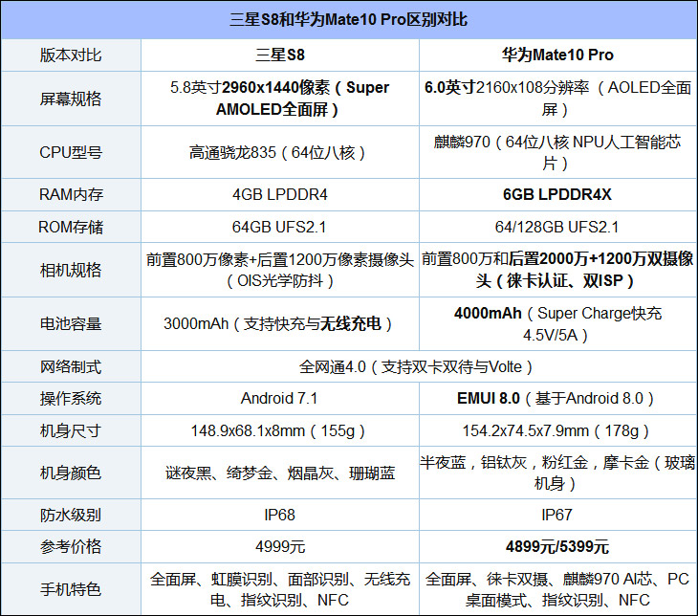This screenshot has height=616, width=698.
Task: Click the 半夜蓝，铝钛灰，粉红金，摩卡金 cell
Action: [x=557, y=473]
